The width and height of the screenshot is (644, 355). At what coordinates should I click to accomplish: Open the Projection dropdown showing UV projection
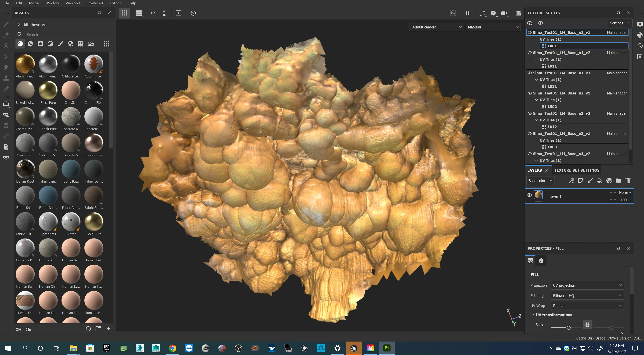click(587, 285)
